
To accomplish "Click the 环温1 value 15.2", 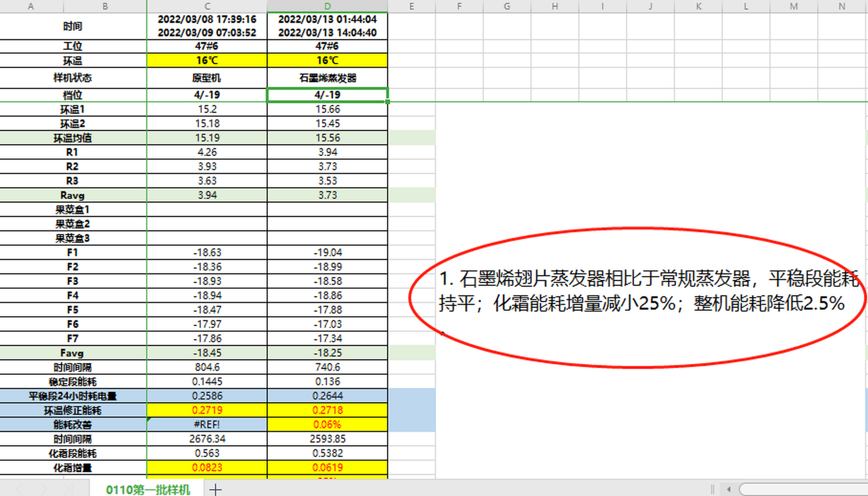I will (207, 109).
